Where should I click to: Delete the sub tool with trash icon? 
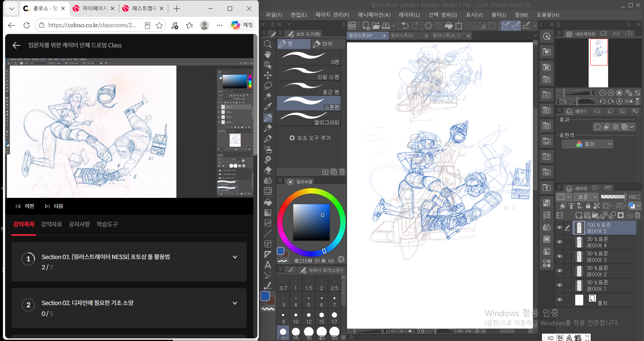point(342,172)
